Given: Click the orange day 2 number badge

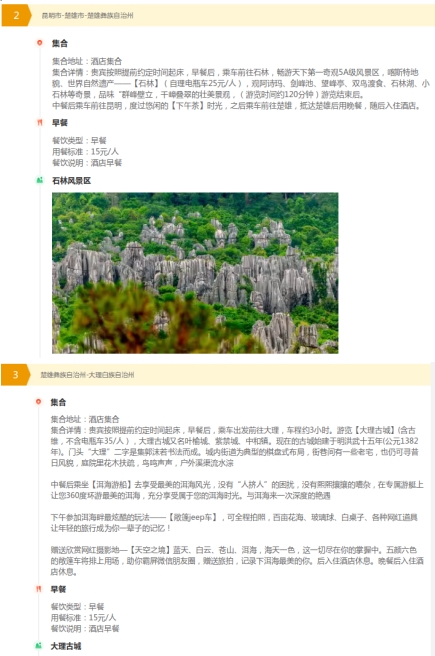Looking at the screenshot, I should (16, 15).
